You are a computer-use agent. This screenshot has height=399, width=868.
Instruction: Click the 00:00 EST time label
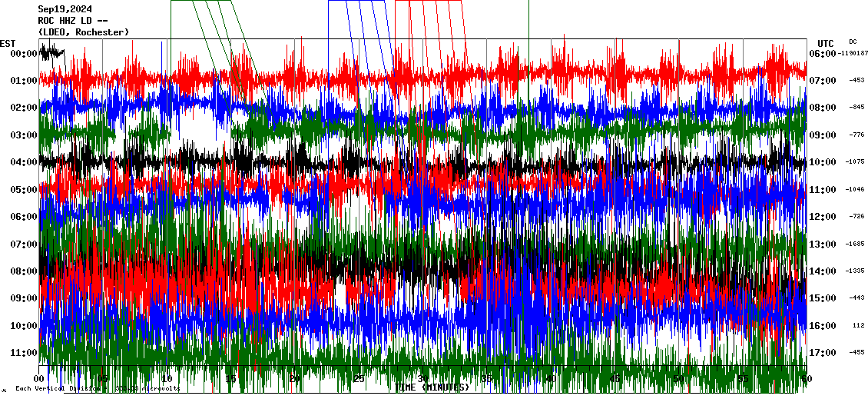click(22, 54)
